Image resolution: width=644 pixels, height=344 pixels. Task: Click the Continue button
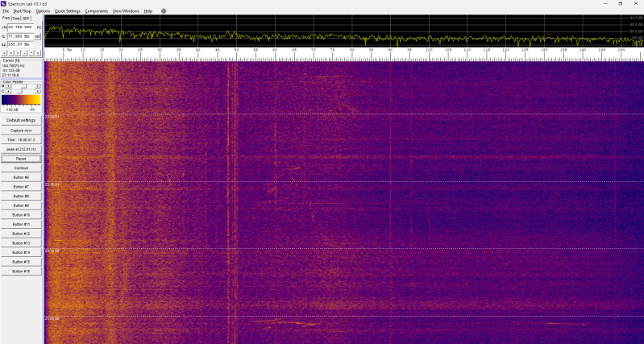pos(21,168)
